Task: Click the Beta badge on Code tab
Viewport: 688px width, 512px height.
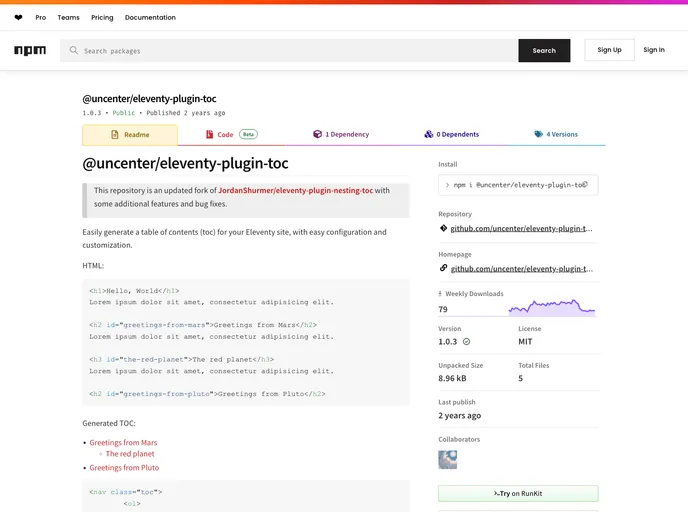Action: (x=248, y=134)
